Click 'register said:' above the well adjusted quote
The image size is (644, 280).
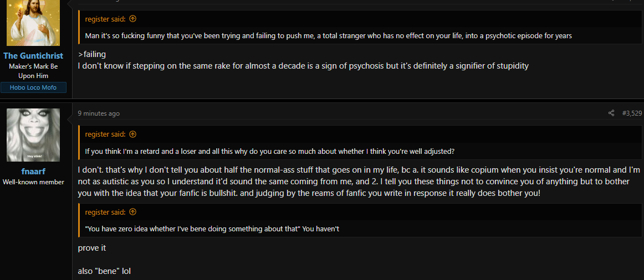pos(105,134)
